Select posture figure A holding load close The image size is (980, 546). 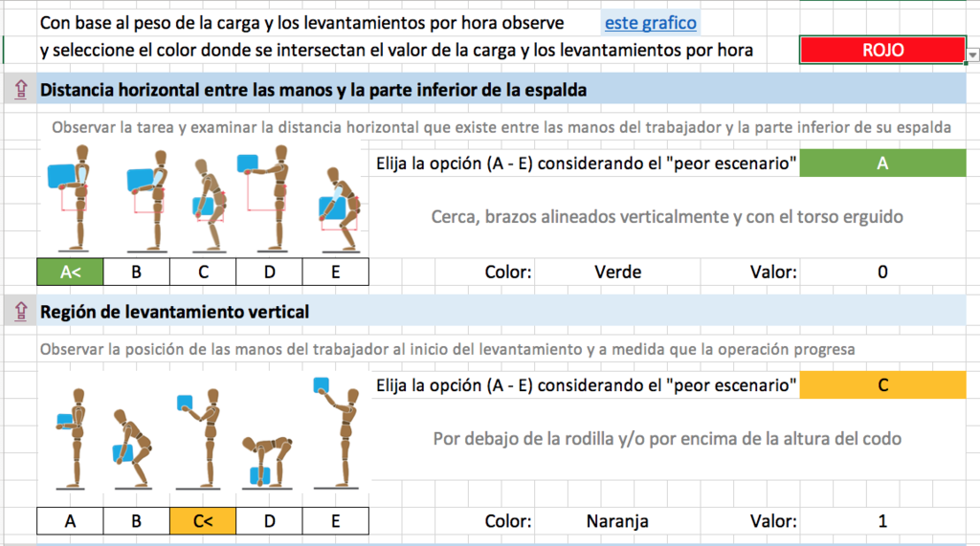click(70, 197)
